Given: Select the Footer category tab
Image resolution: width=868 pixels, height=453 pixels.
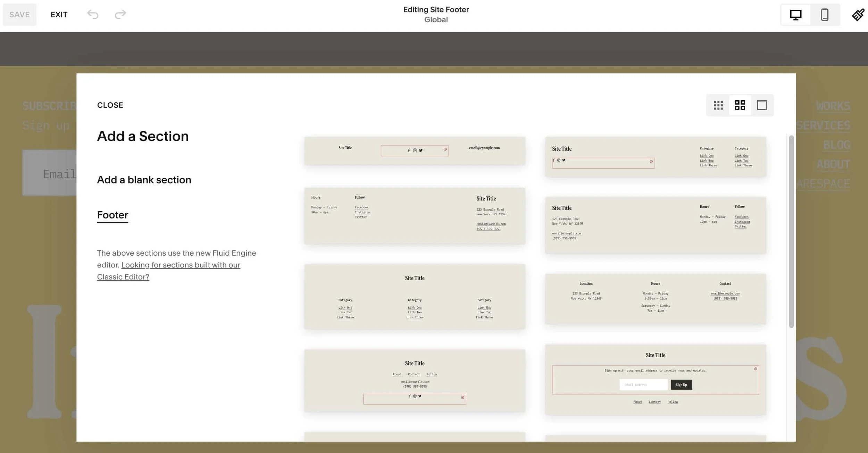Looking at the screenshot, I should [112, 215].
